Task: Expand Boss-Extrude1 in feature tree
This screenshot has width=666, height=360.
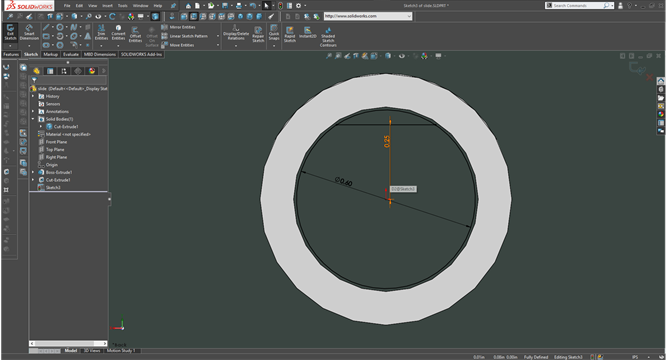Action: pyautogui.click(x=33, y=172)
